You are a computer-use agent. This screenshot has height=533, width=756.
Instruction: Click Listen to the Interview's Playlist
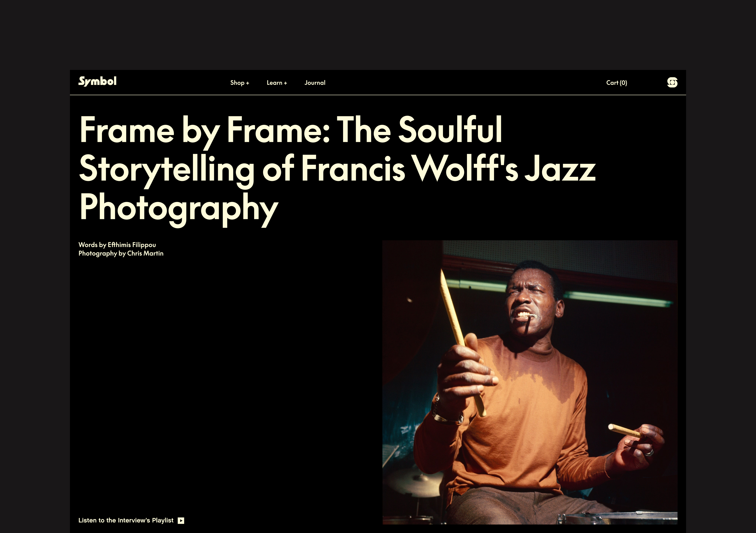click(x=126, y=520)
